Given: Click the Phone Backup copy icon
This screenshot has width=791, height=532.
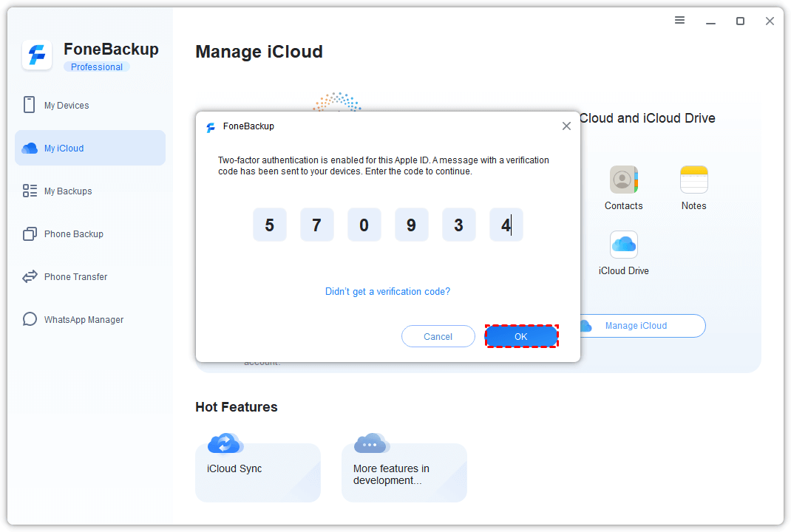Looking at the screenshot, I should pos(30,233).
